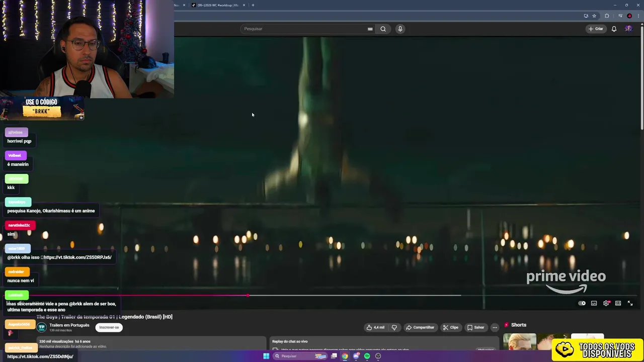Click the Kanojo, Okarishimasu chat message
This screenshot has height=362, width=644.
tap(51, 211)
